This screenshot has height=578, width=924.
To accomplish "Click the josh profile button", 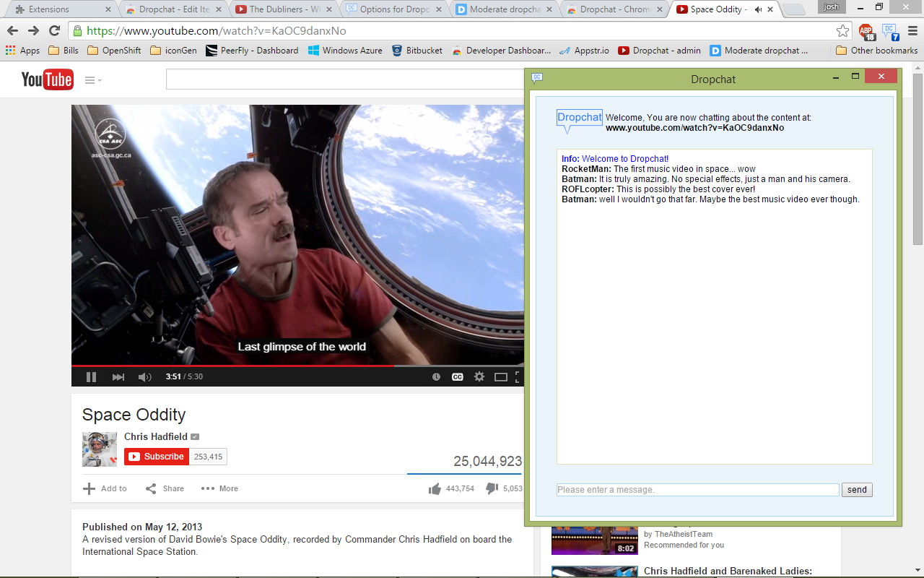I will point(832,7).
